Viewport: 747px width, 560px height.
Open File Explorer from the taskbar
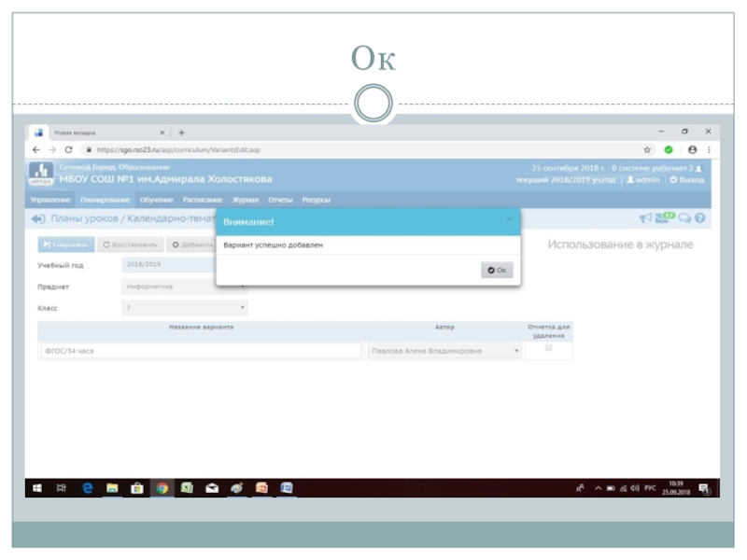[112, 488]
